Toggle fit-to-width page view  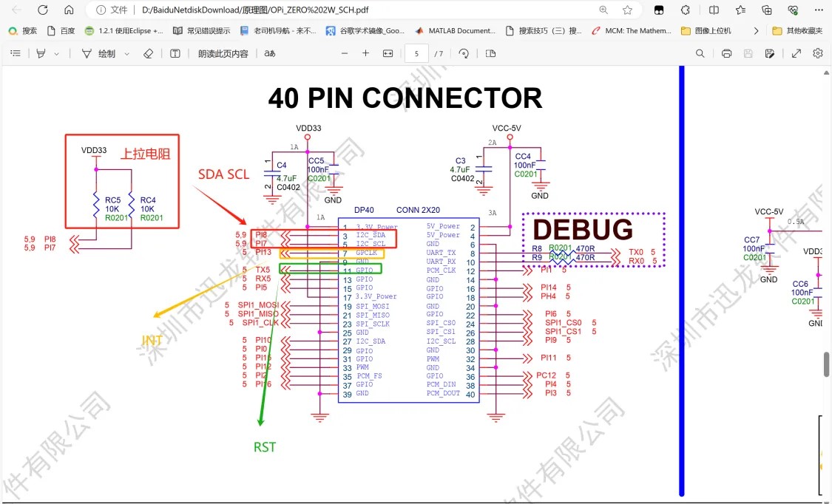(388, 54)
